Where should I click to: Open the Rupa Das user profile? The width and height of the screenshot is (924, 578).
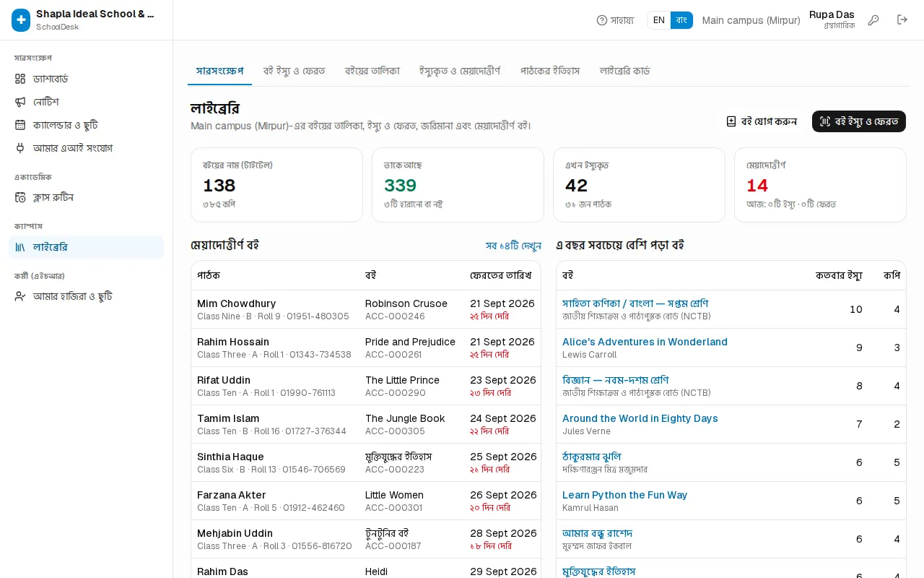832,20
